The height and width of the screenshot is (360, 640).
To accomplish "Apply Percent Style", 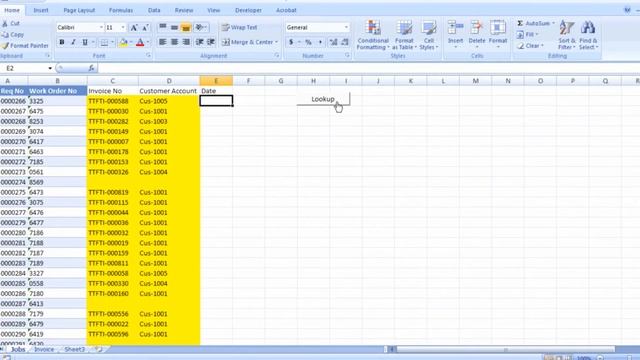I will (x=309, y=42).
